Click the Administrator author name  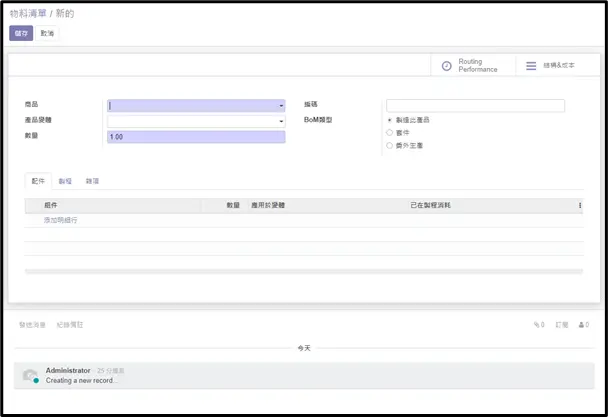[x=68, y=371]
